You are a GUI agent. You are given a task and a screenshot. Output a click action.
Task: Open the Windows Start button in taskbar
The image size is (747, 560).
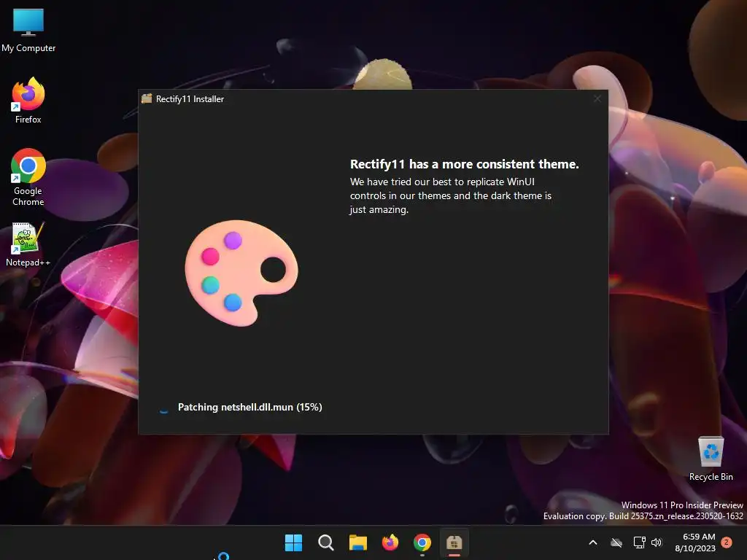(x=293, y=542)
